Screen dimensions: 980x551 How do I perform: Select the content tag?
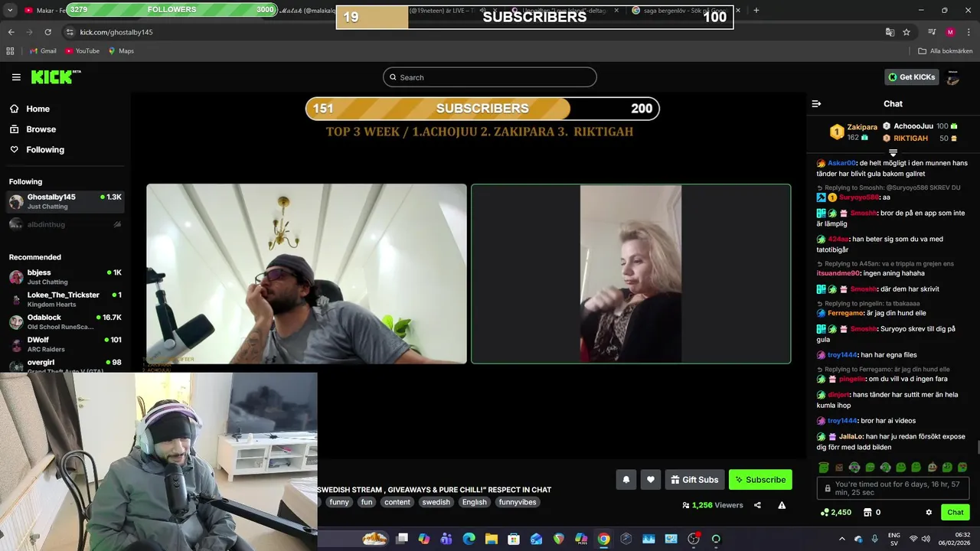click(x=397, y=502)
